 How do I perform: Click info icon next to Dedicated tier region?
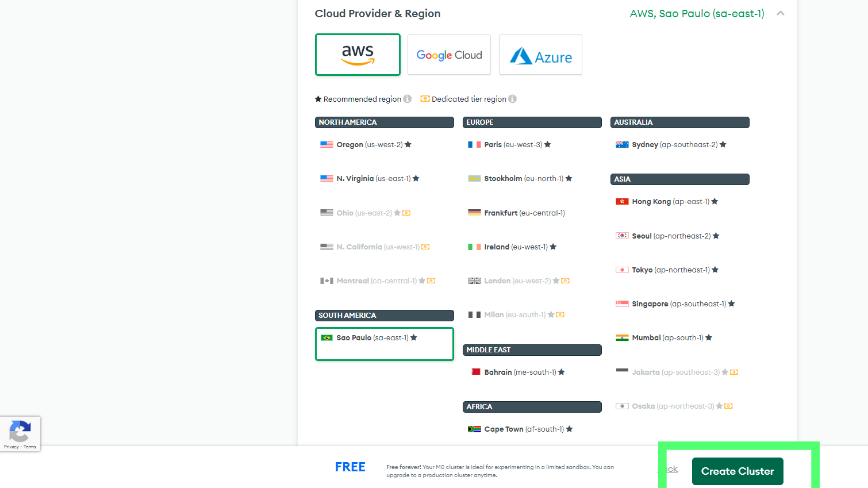point(513,99)
